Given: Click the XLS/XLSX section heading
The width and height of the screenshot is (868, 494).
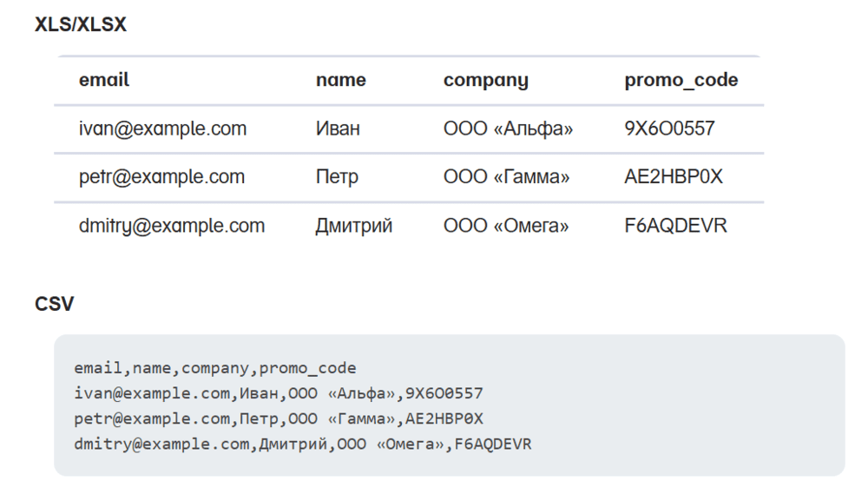Looking at the screenshot, I should [x=81, y=25].
